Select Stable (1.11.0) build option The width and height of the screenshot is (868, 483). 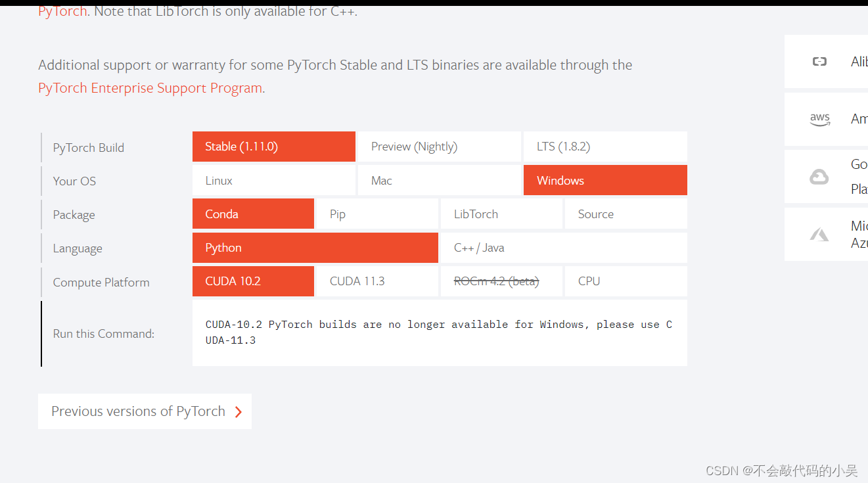[274, 147]
